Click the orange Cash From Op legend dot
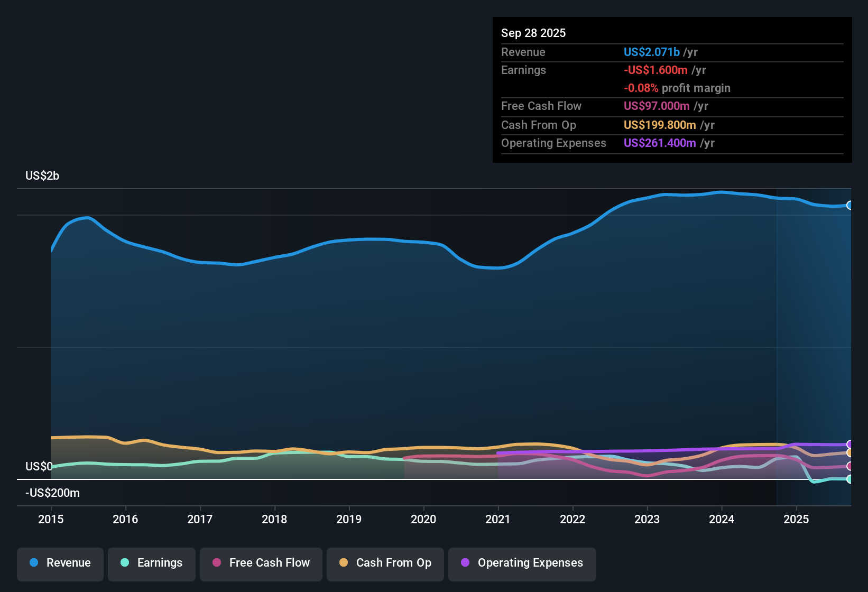The height and width of the screenshot is (592, 868). [x=344, y=563]
